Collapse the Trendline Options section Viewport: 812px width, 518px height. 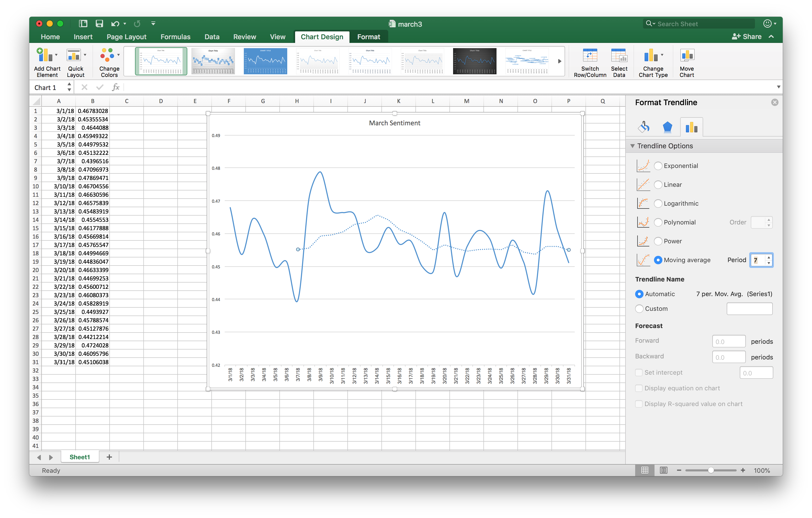pyautogui.click(x=633, y=146)
